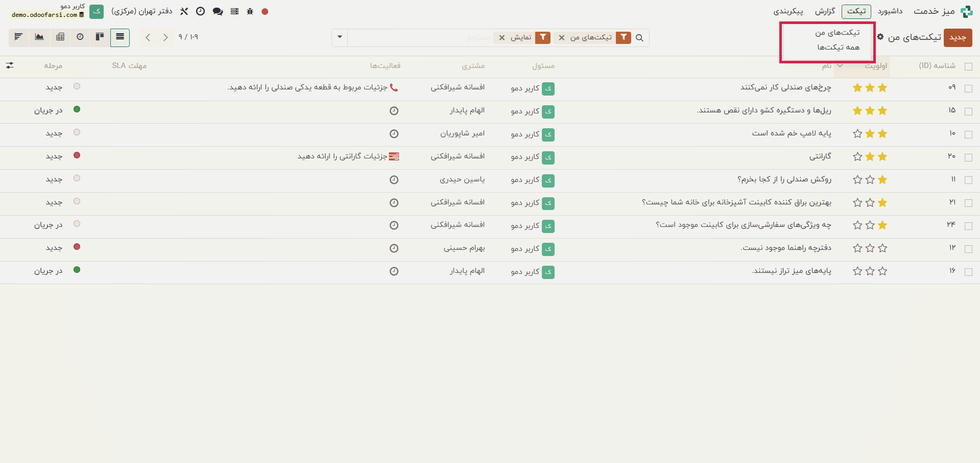Select the checkbox for چرخ‌های صندلی کار نمی‌کنند
Screen dimensions: 980x463
(x=969, y=88)
